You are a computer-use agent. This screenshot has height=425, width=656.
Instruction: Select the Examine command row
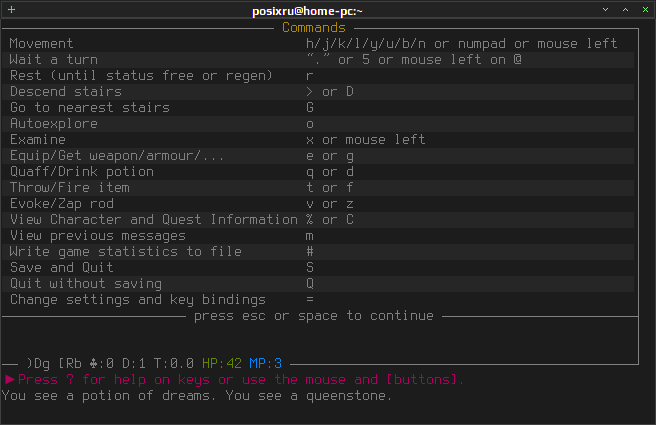point(318,140)
